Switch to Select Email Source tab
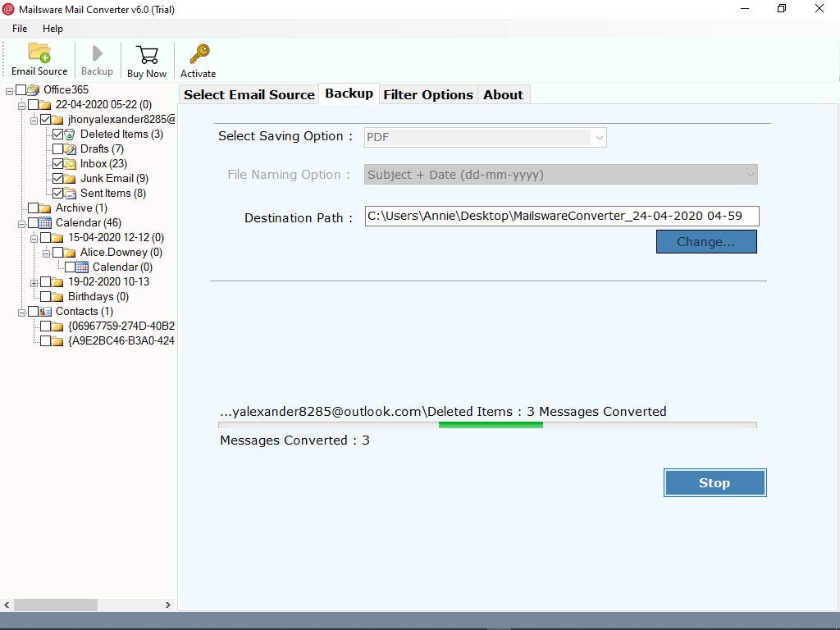This screenshot has width=840, height=630. (249, 95)
